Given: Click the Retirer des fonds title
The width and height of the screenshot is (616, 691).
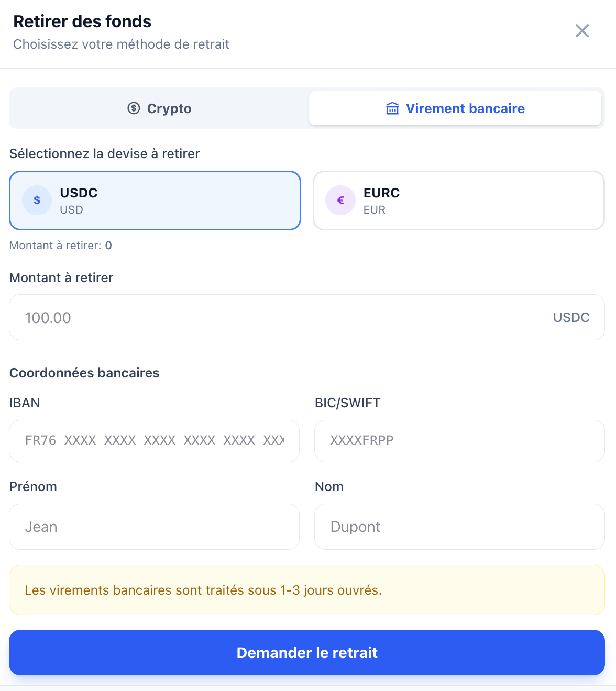Looking at the screenshot, I should 82,21.
